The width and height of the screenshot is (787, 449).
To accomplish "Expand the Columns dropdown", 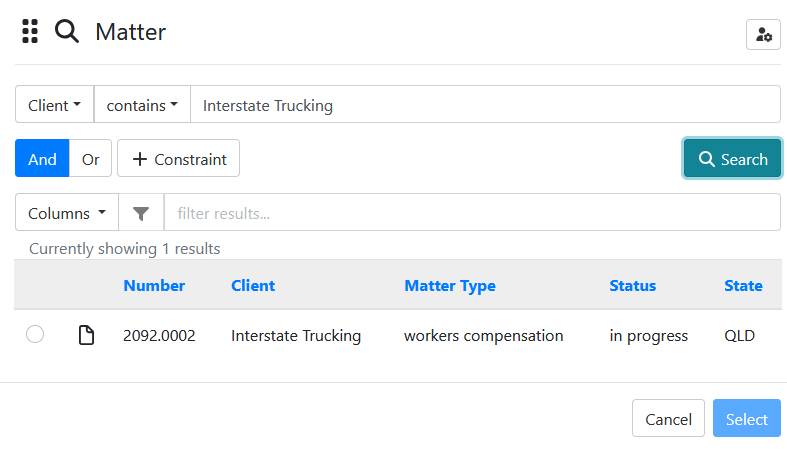I will click(x=67, y=213).
